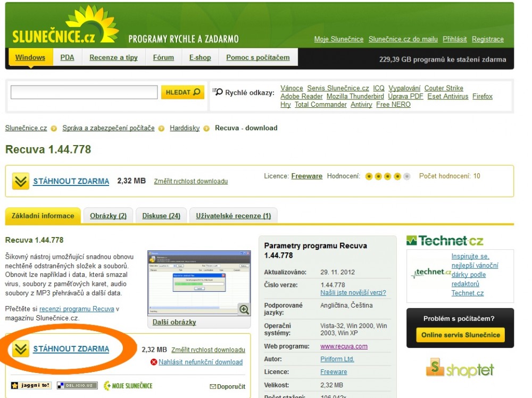Image resolution: width=532 pixels, height=398 pixels.
Task: Click the red report broken download icon
Action: point(154,362)
